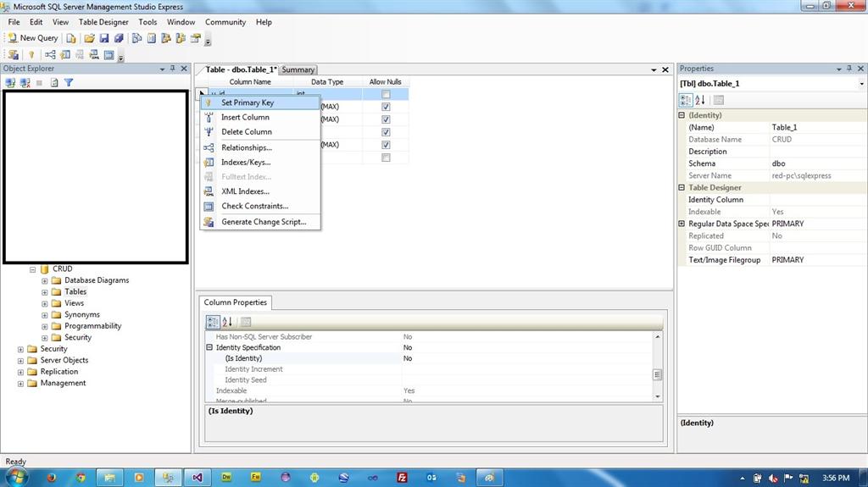Viewport: 868px width, 487px height.
Task: Expand the Database Diagrams folder
Action: click(x=44, y=281)
